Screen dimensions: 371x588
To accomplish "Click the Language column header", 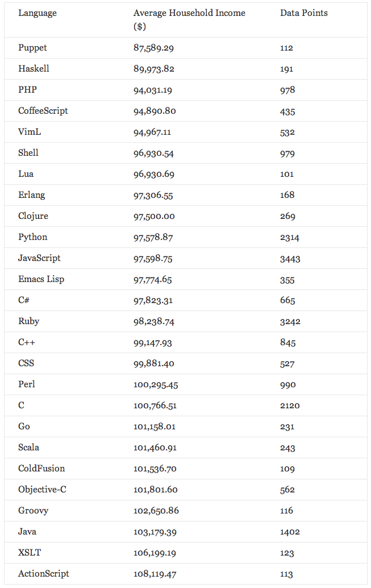I will [x=37, y=13].
